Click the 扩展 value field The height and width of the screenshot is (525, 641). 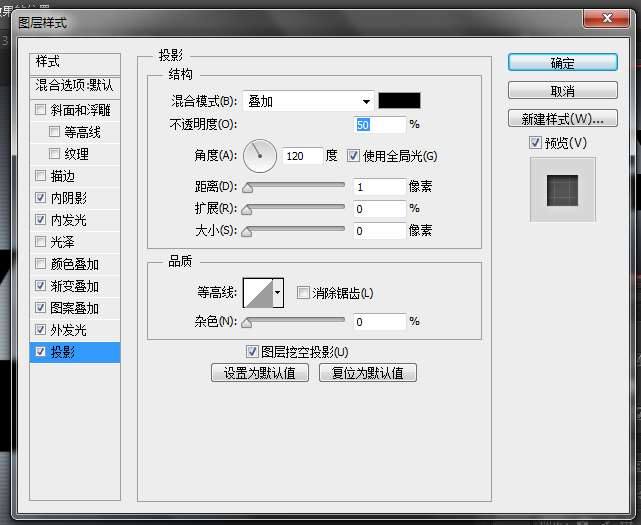pos(380,209)
